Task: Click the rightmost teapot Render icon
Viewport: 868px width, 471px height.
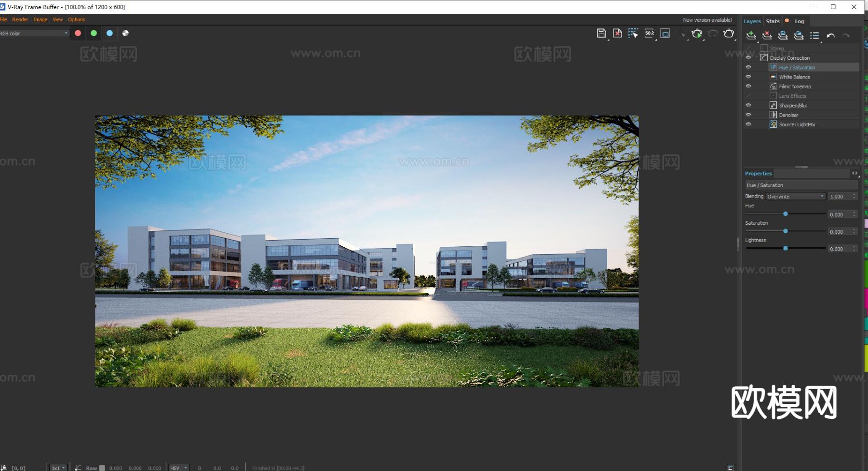Action: pos(729,33)
